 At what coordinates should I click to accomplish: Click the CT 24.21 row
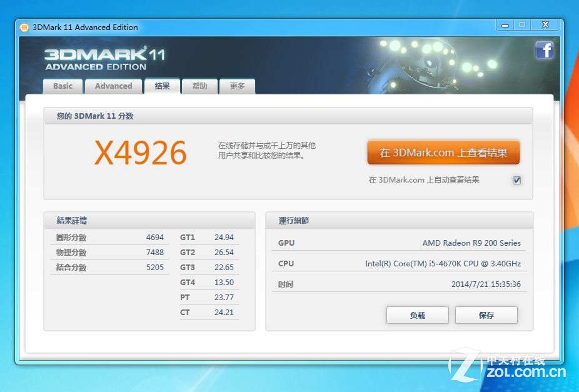coord(209,312)
